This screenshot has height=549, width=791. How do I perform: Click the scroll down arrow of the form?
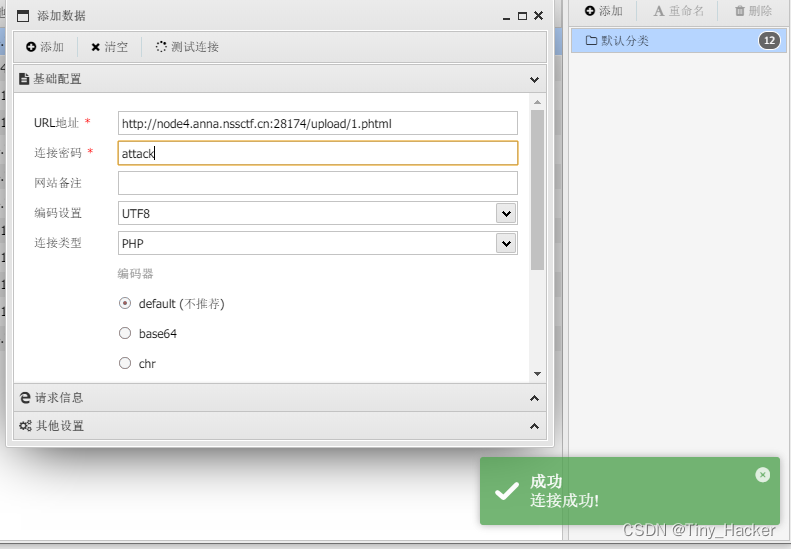(537, 374)
